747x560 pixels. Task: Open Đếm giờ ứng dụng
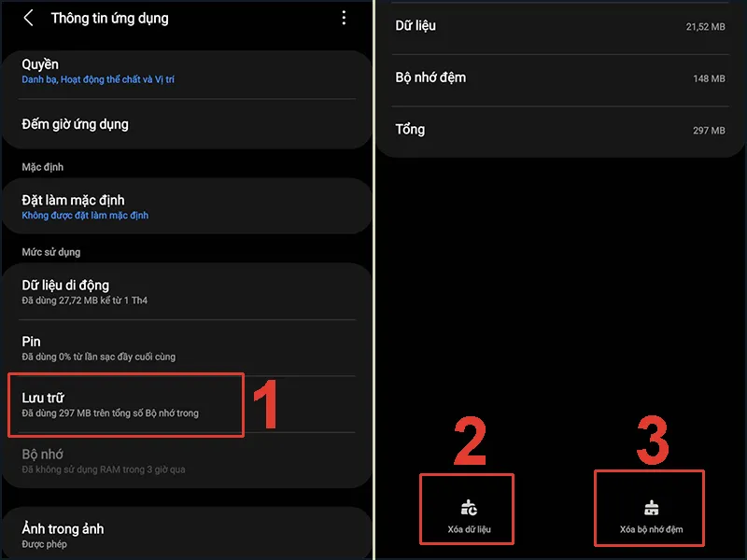point(187,124)
